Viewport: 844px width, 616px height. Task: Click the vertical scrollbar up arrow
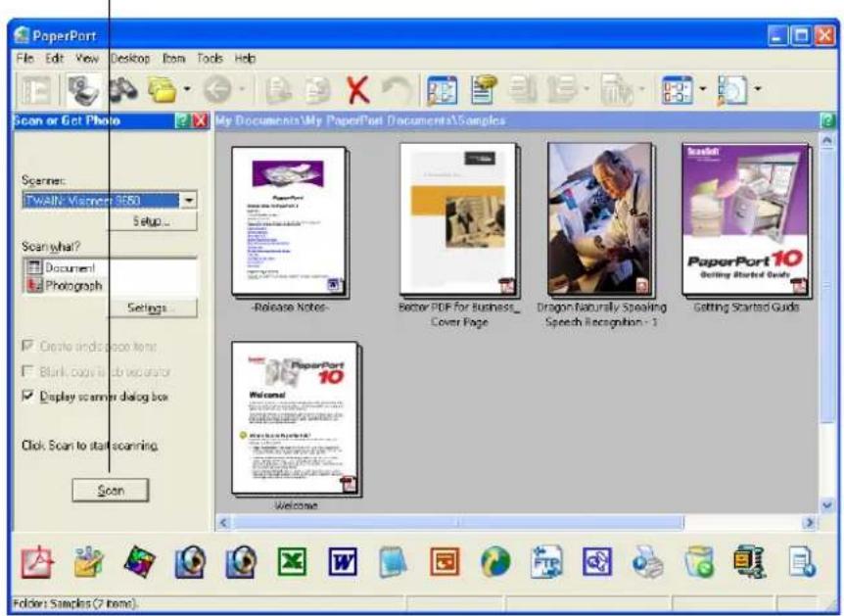click(x=827, y=140)
